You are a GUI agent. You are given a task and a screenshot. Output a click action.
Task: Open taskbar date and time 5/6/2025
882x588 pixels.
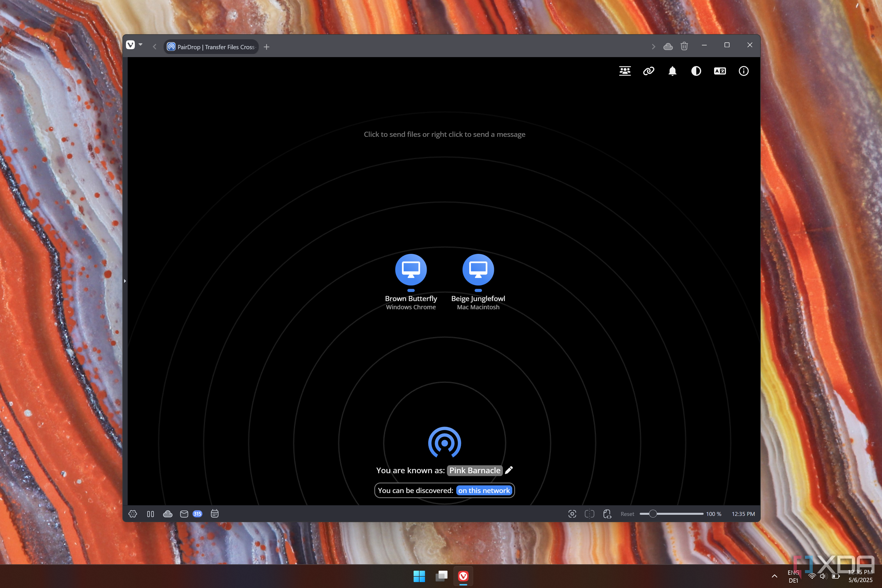click(860, 576)
